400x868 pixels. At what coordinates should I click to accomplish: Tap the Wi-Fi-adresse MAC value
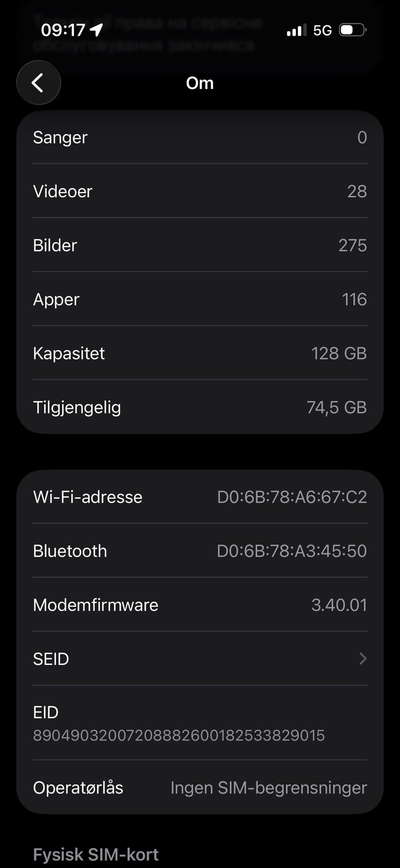(x=292, y=497)
